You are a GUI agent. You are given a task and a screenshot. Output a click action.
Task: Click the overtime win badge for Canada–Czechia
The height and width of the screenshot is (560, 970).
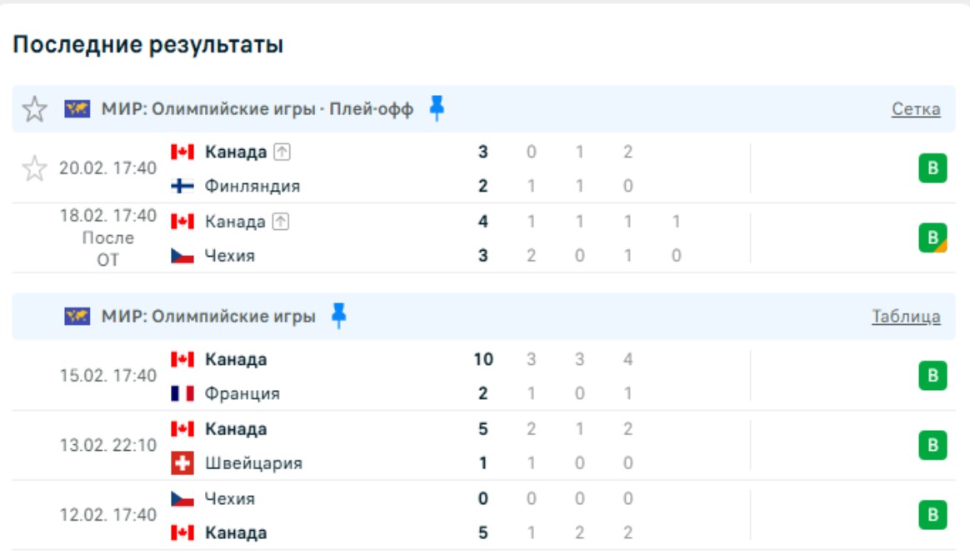932,238
